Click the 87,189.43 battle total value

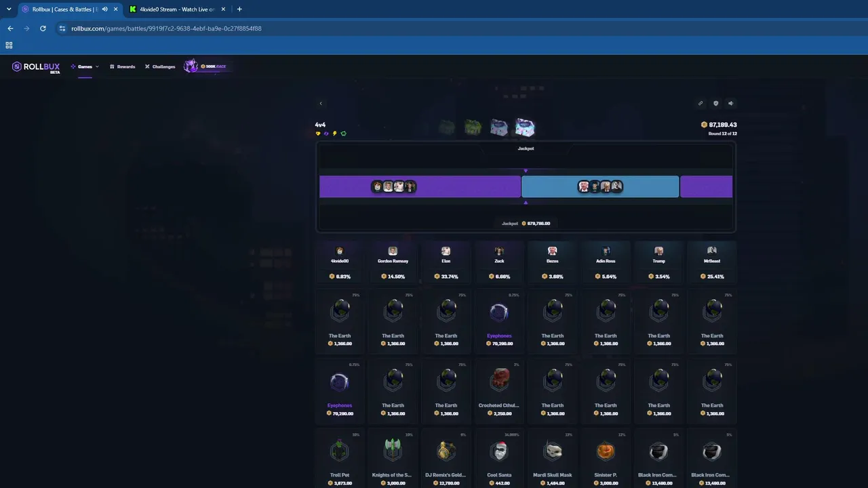[x=719, y=125]
